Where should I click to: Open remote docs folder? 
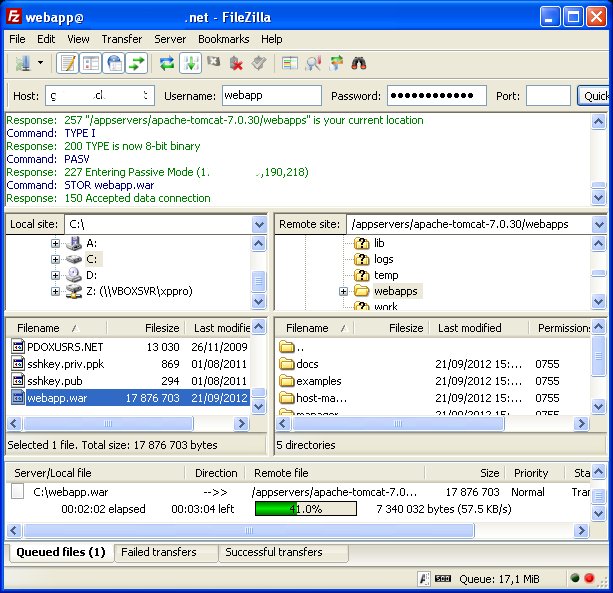433,364
